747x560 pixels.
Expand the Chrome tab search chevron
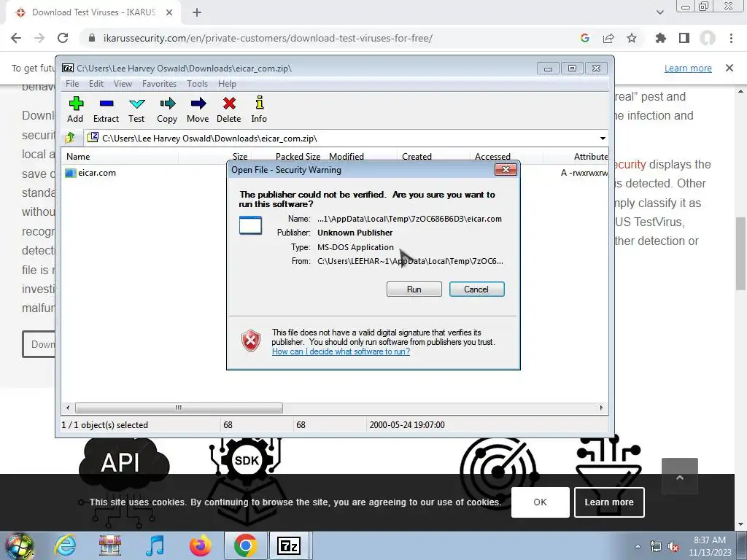pos(659,12)
